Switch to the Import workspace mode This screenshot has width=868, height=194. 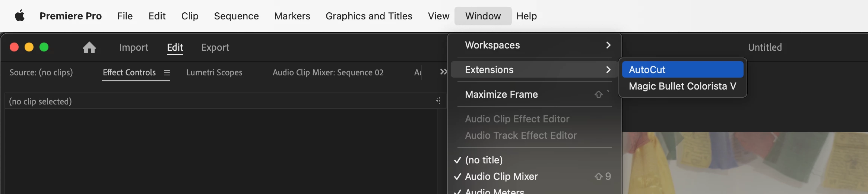click(x=134, y=47)
